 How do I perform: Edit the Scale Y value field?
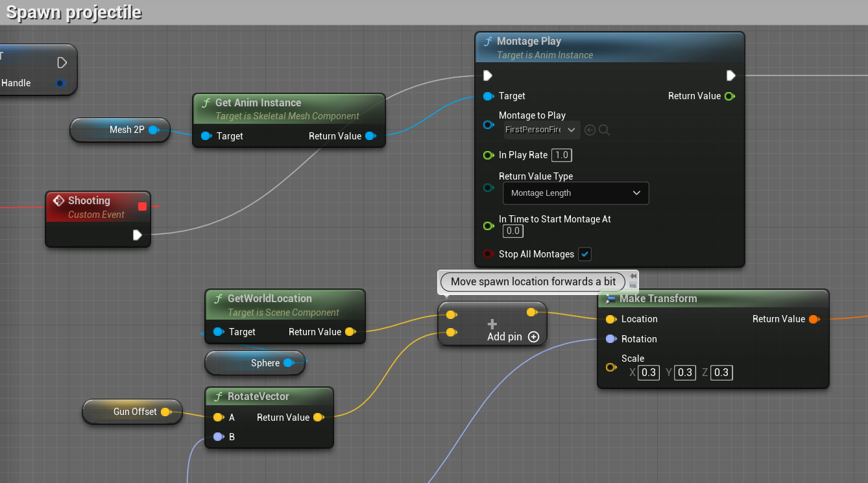coord(685,372)
